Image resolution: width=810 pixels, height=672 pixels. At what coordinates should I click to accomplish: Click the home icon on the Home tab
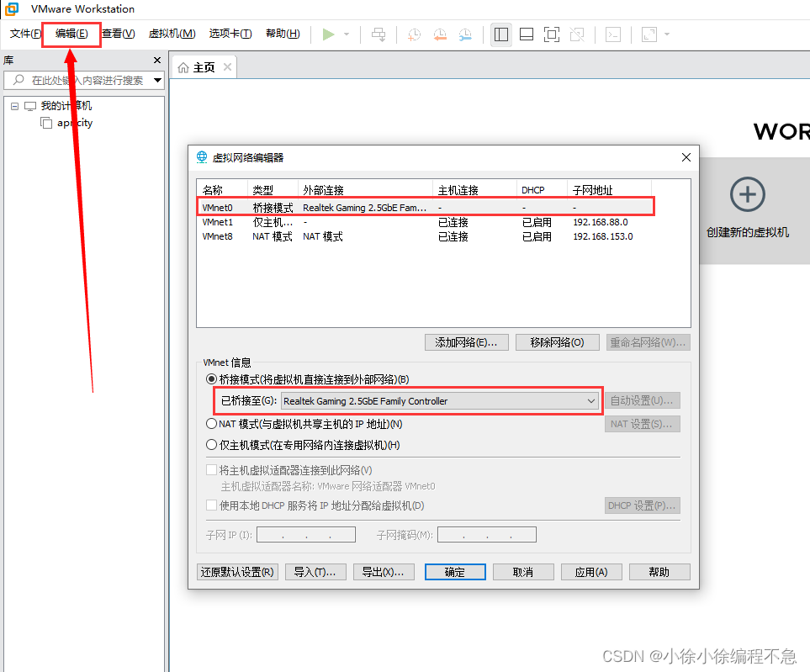tap(183, 67)
